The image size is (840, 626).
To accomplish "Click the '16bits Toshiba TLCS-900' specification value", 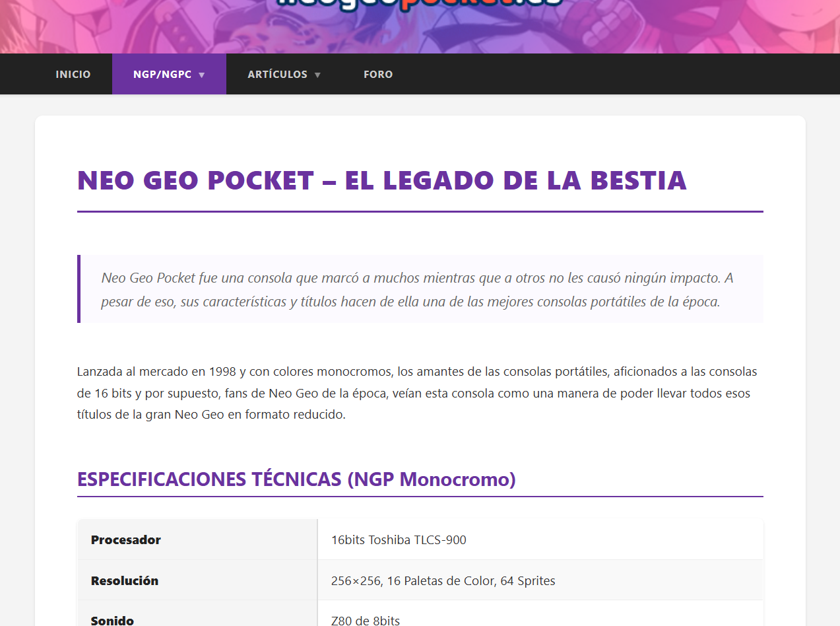I will click(399, 539).
